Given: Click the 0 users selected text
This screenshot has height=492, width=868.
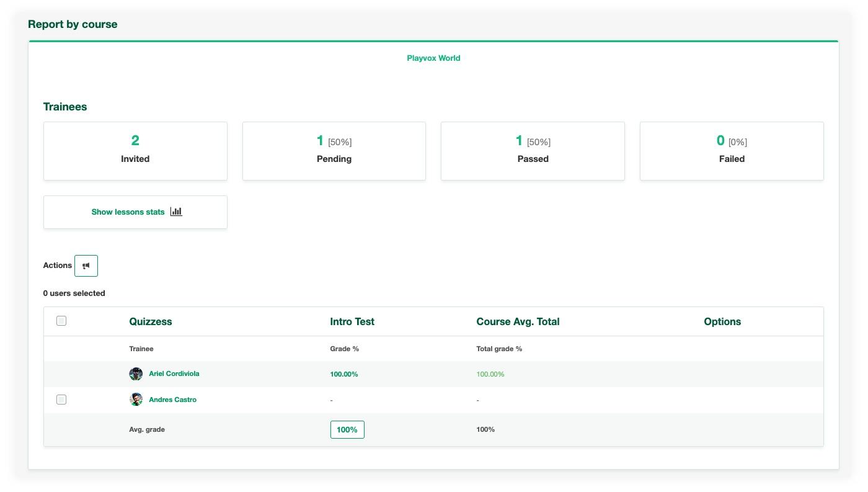Looking at the screenshot, I should pos(74,293).
